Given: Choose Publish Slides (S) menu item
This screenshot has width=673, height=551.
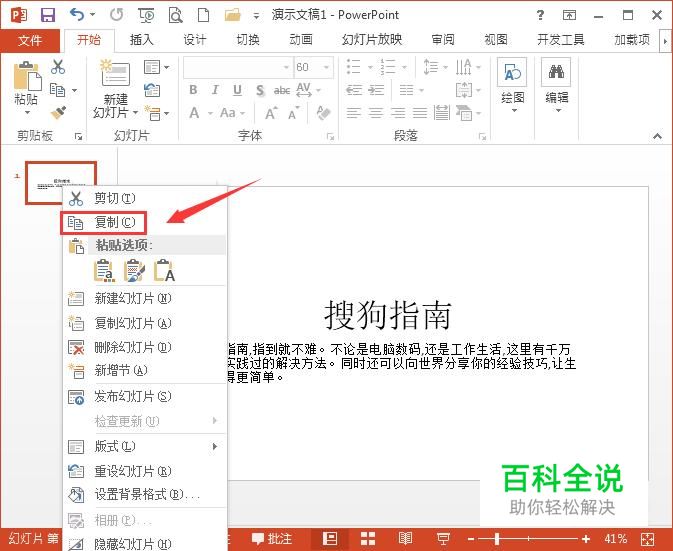Looking at the screenshot, I should click(144, 397).
